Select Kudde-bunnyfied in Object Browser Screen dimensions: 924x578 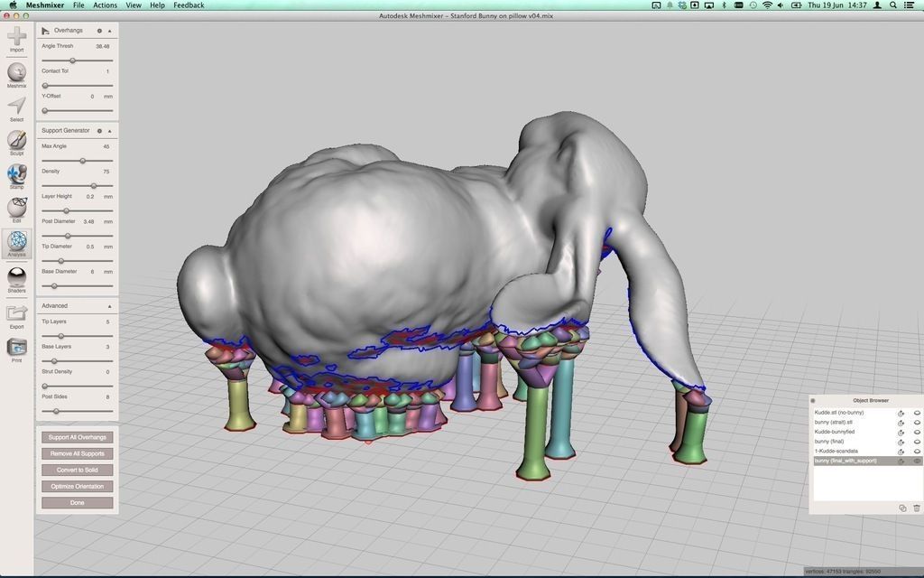[x=835, y=432]
